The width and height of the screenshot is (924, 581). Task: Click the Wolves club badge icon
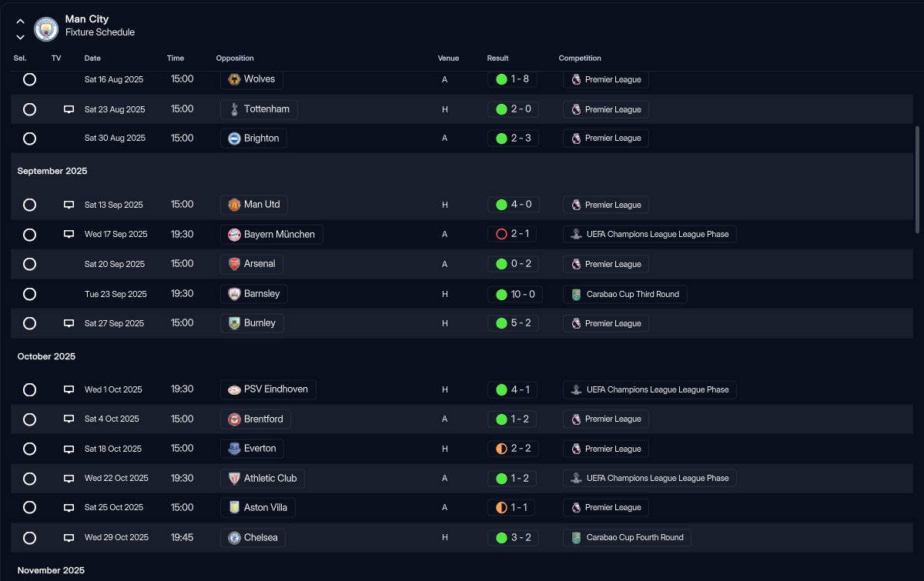coord(234,79)
